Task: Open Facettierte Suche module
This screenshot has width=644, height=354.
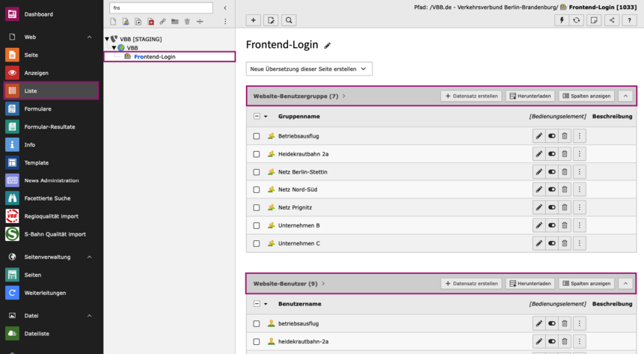Action: click(52, 198)
